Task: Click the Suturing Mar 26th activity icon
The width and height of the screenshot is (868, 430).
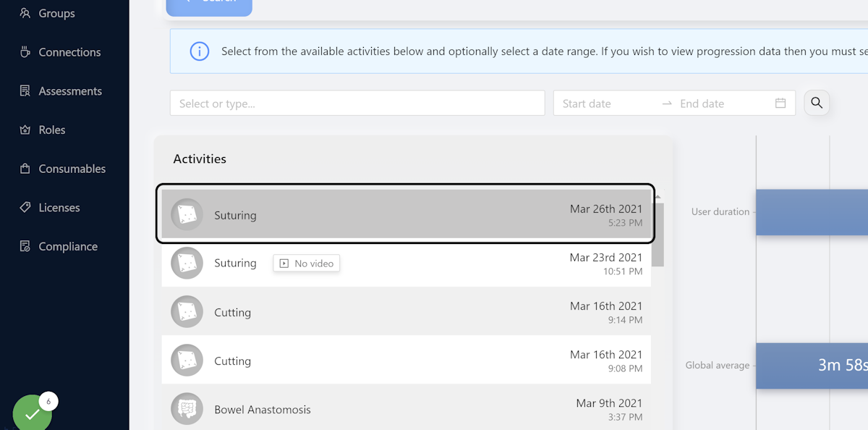Action: point(187,215)
